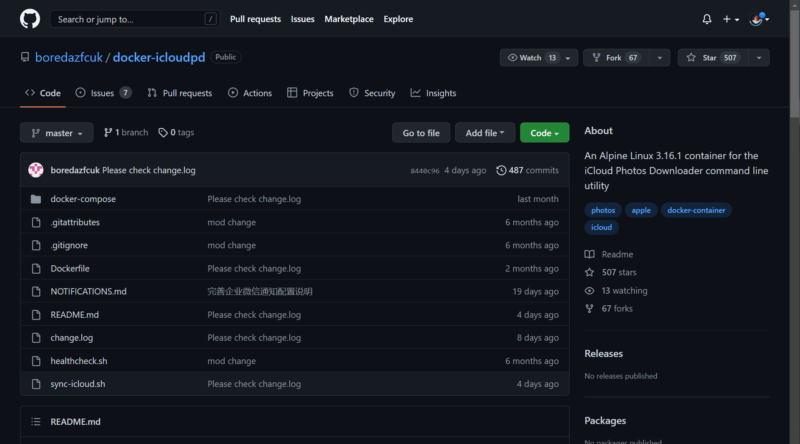The image size is (800, 444).
Task: Open the boredazfcuk owner link
Action: click(69, 57)
